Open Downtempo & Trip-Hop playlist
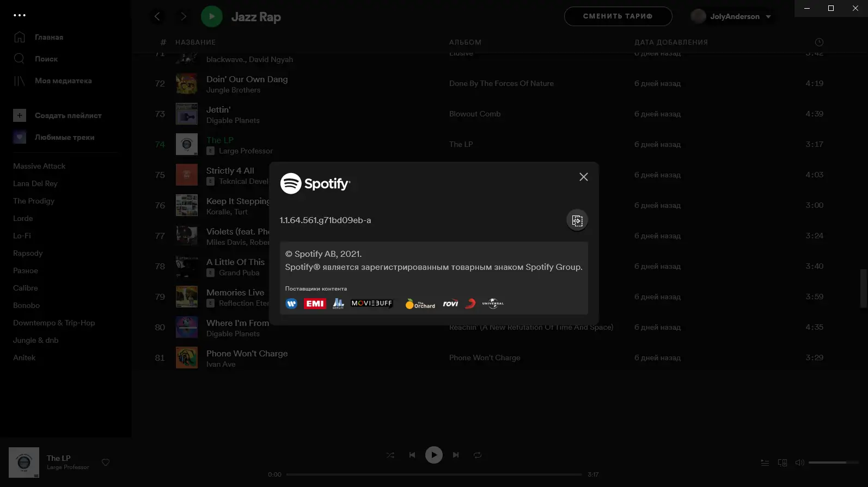Screen dimensions: 868x487 (54, 323)
